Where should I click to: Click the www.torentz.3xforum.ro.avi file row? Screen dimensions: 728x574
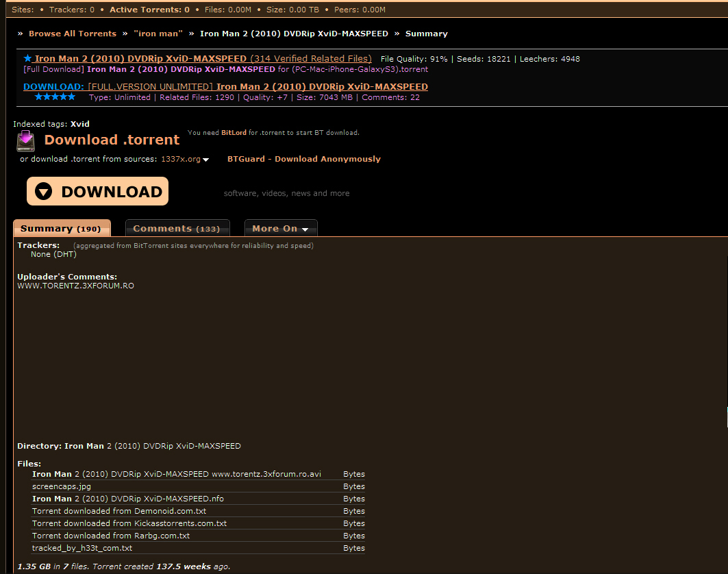click(198, 474)
